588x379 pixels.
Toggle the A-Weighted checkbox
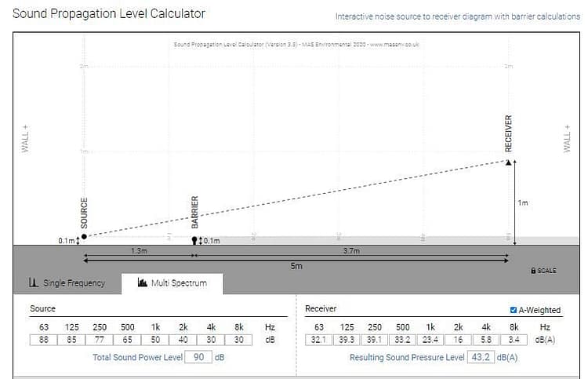(514, 310)
